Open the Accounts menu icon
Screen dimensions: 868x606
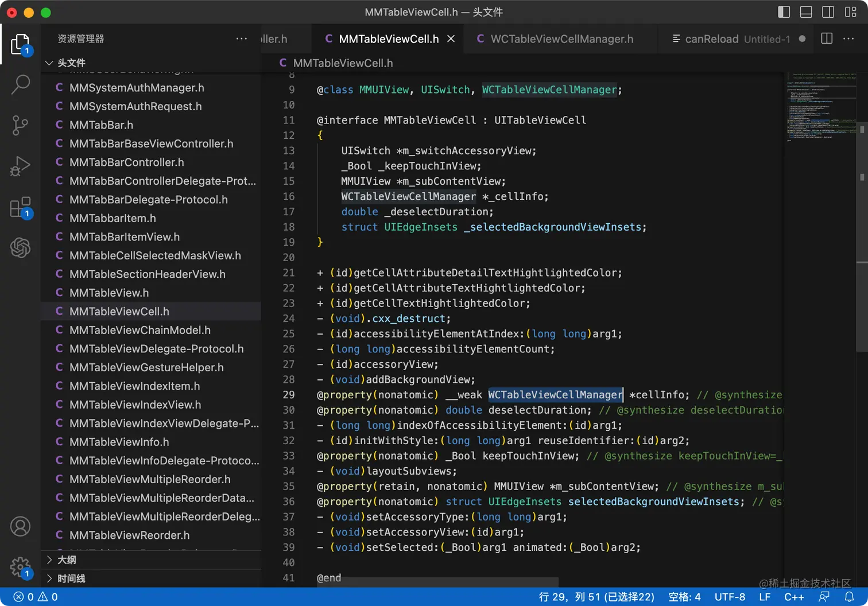tap(21, 526)
